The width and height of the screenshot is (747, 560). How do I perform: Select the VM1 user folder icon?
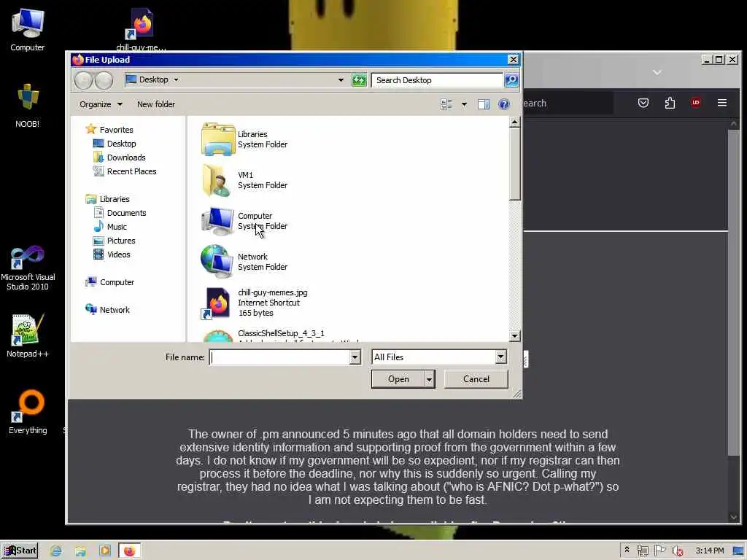click(x=217, y=180)
